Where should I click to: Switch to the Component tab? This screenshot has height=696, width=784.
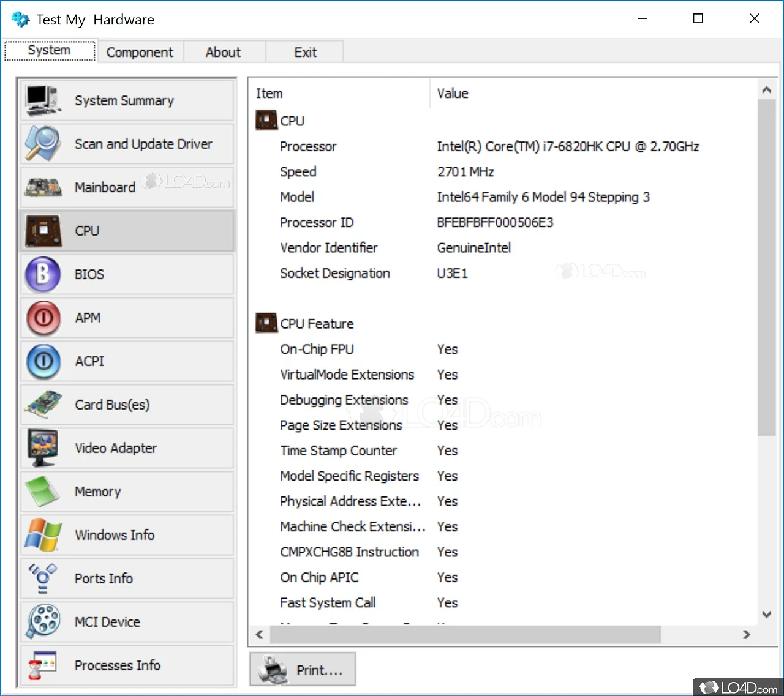coord(140,52)
